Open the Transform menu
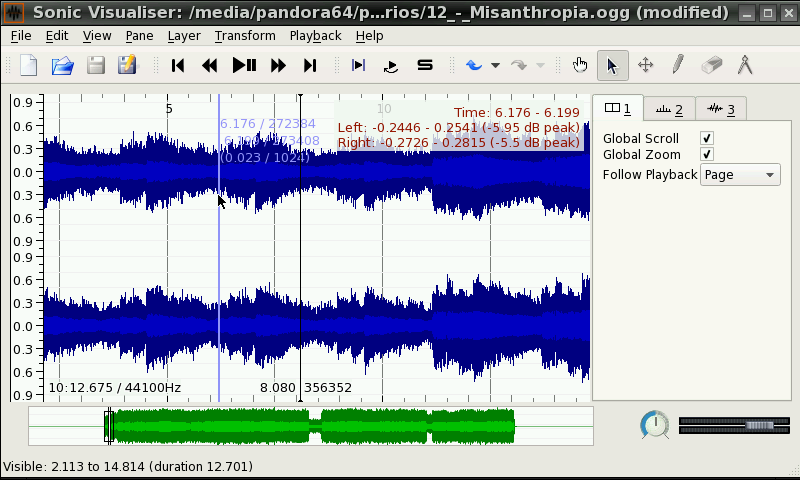This screenshot has height=480, width=800. click(x=244, y=35)
